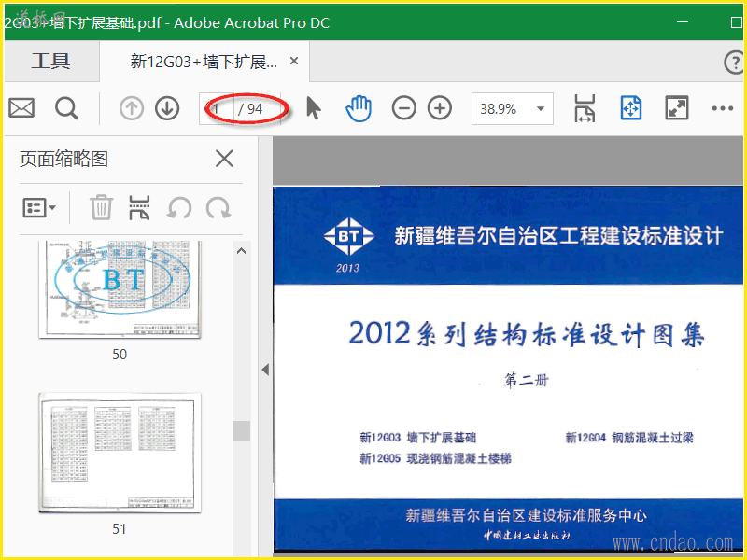Select page 50 thumbnail

(120, 289)
